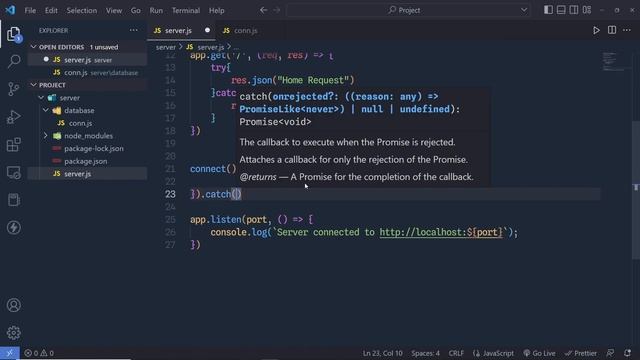This screenshot has width=640, height=360.
Task: Open the View menu
Action: (114, 11)
